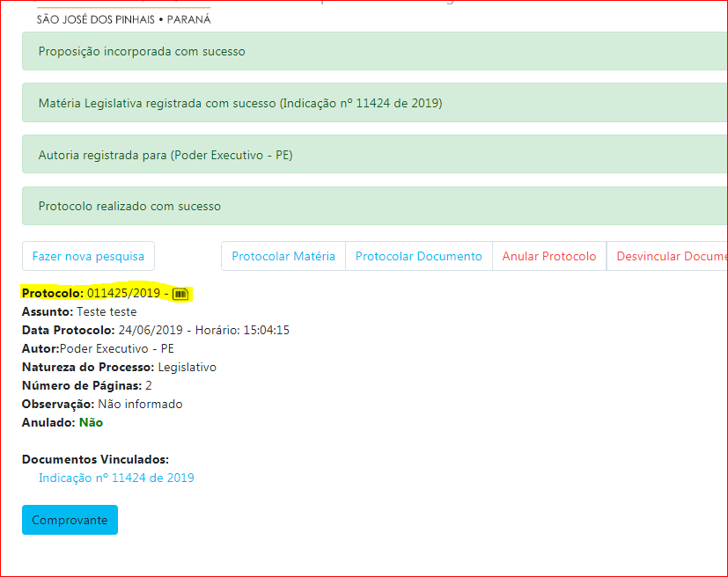Select the protocol number 011425/2019
Viewport: 728px width, 577px height.
pyautogui.click(x=123, y=293)
